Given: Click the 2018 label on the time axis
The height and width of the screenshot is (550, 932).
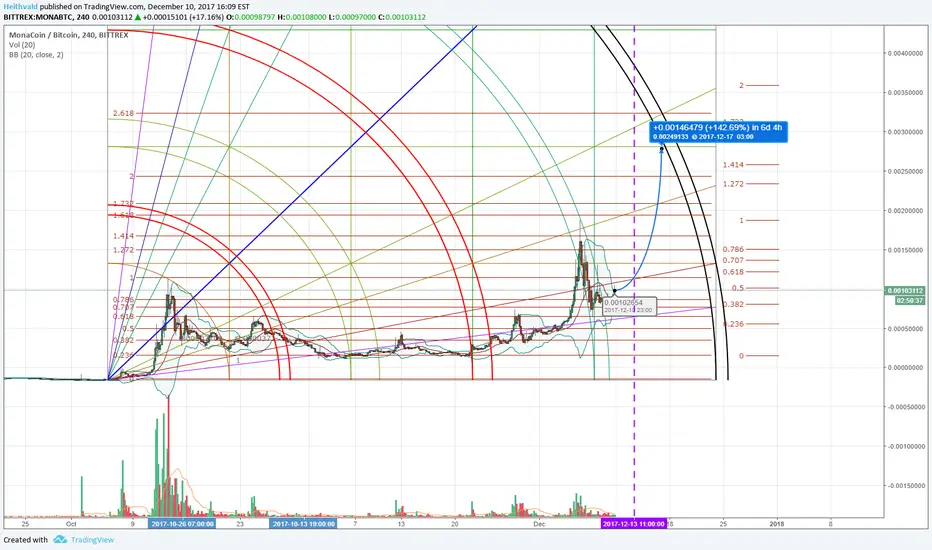Looking at the screenshot, I should click(x=777, y=524).
